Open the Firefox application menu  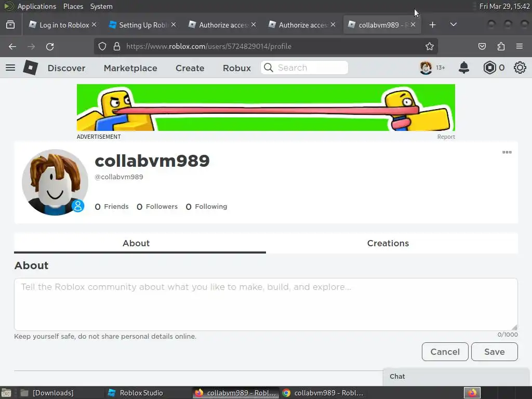[x=520, y=46]
